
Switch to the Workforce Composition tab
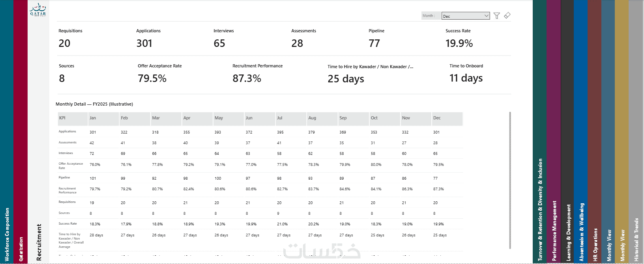pos(7,132)
